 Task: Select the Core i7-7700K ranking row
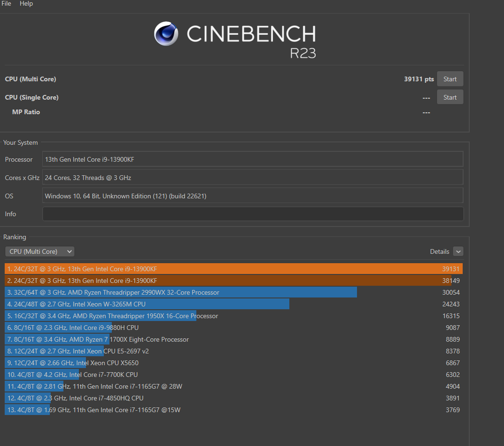[233, 375]
